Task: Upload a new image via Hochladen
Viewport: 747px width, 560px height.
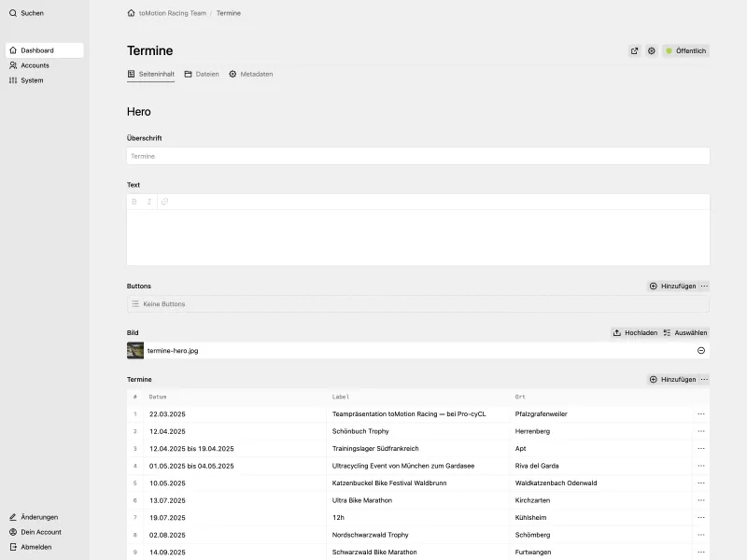Action: coord(635,332)
